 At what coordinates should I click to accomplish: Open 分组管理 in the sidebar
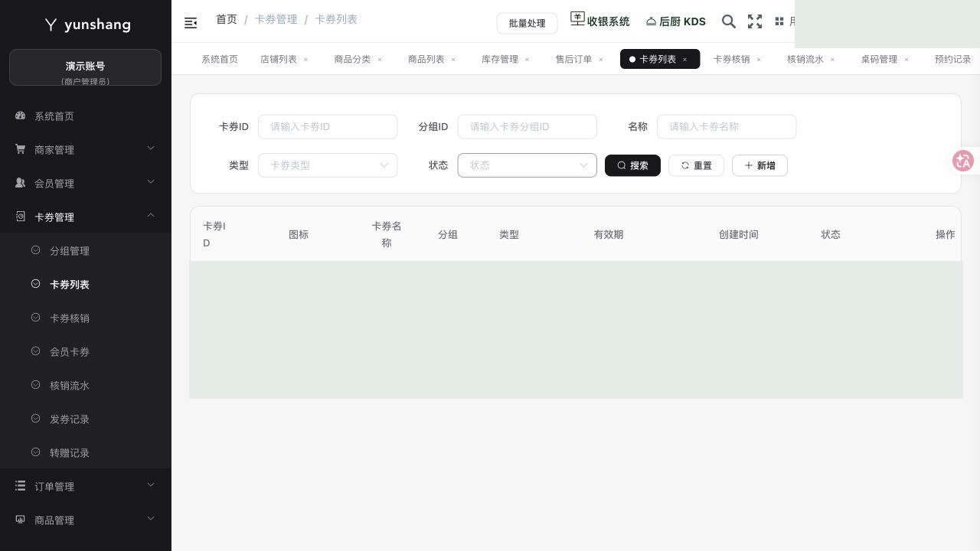tap(70, 251)
